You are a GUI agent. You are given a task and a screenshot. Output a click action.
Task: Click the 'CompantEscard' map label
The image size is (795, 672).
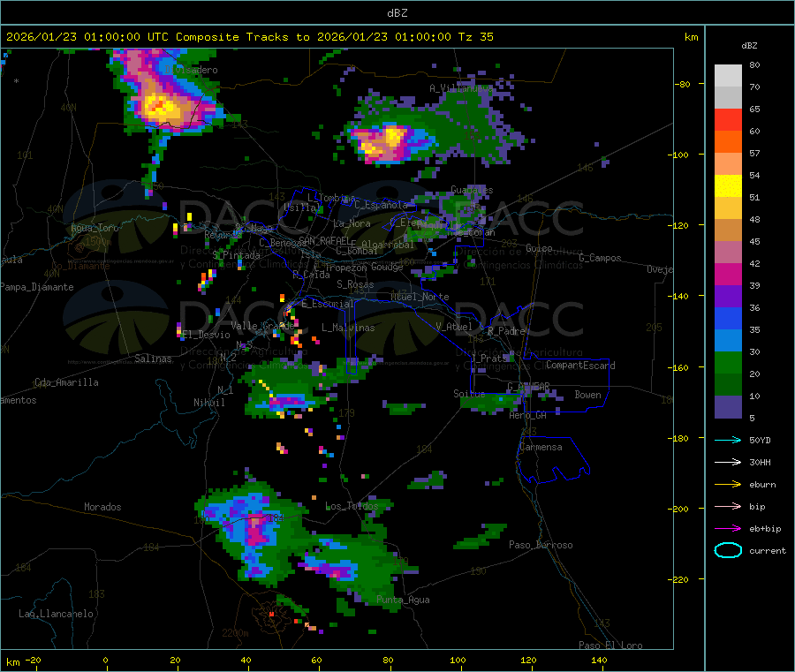pyautogui.click(x=580, y=365)
